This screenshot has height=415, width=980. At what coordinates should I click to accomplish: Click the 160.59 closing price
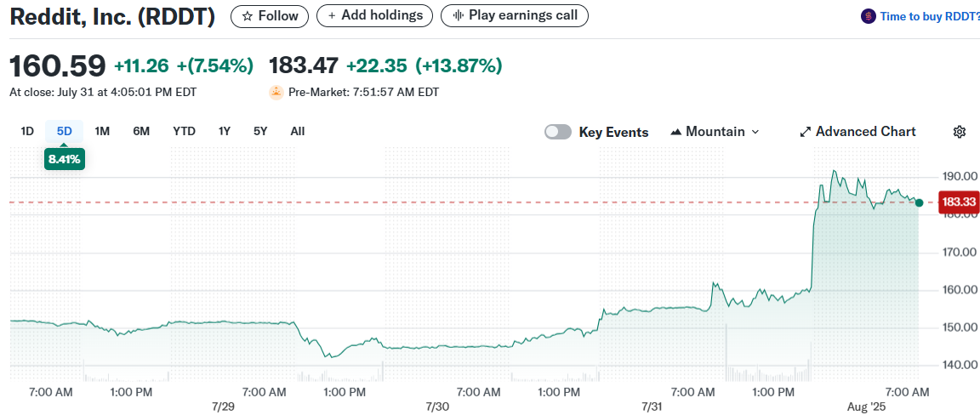tap(58, 65)
